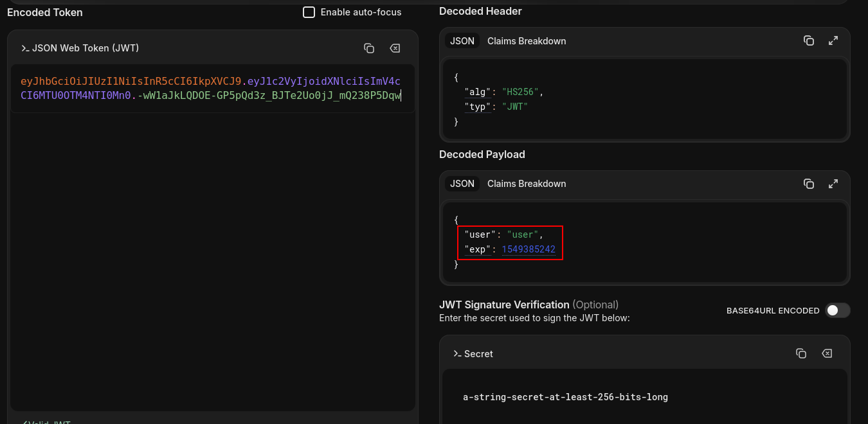Image resolution: width=868 pixels, height=424 pixels.
Task: Click the "exp" key in payload
Action: click(x=478, y=249)
